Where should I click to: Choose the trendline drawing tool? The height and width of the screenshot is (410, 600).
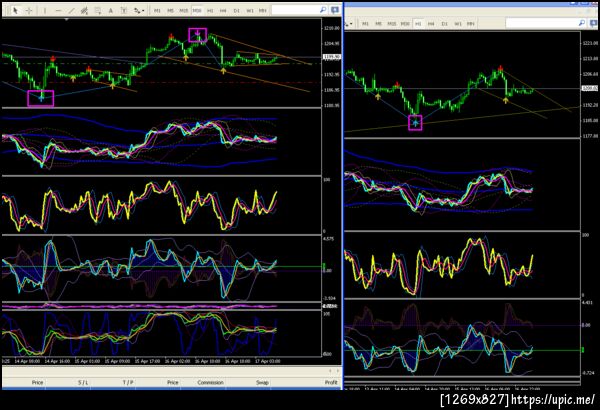tap(71, 11)
